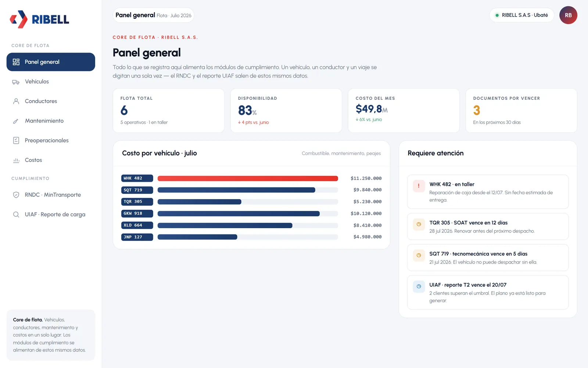Open Panel general in the sidebar
This screenshot has width=588, height=368.
tap(51, 62)
